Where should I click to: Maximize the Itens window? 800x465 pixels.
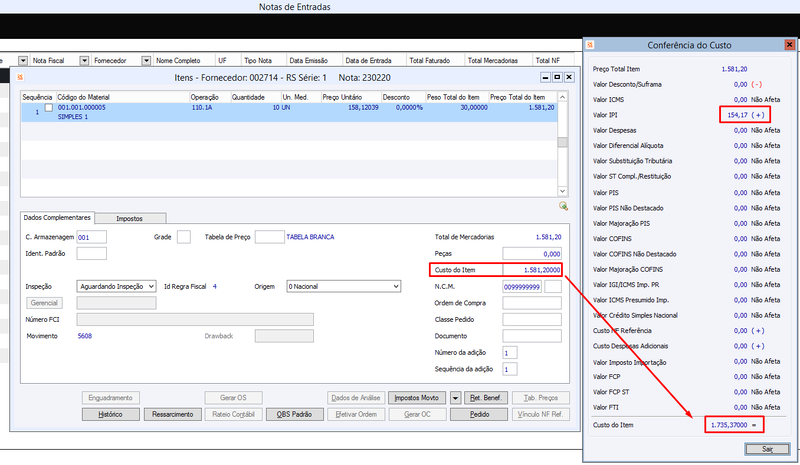point(557,77)
